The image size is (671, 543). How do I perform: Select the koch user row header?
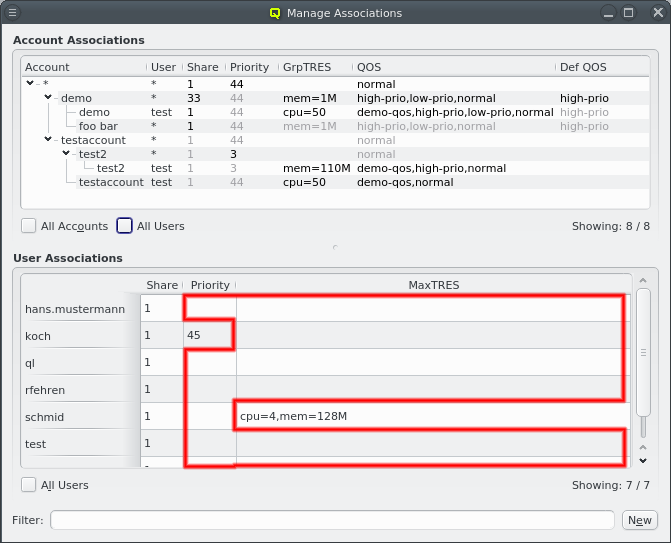coord(80,335)
